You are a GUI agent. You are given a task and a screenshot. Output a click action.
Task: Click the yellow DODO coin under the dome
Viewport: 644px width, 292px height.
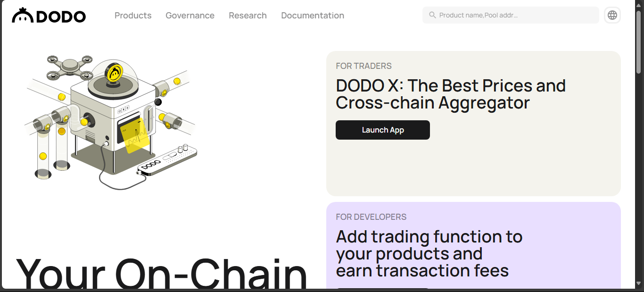[x=114, y=73]
